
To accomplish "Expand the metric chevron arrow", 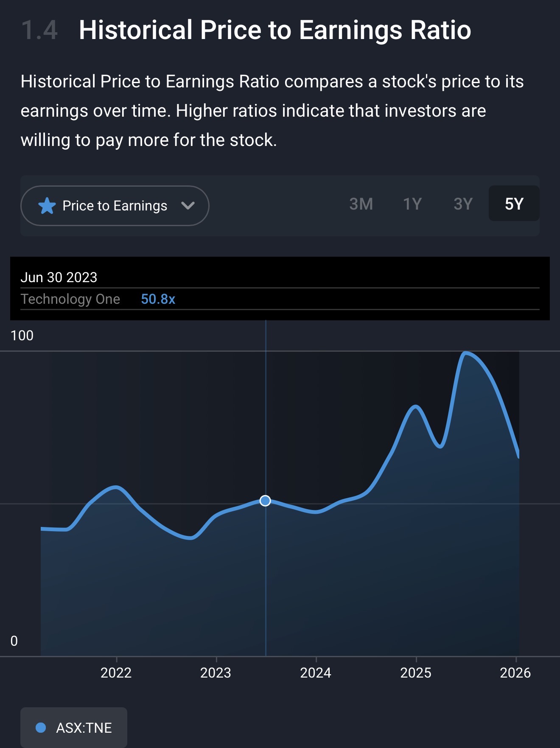I will click(188, 206).
